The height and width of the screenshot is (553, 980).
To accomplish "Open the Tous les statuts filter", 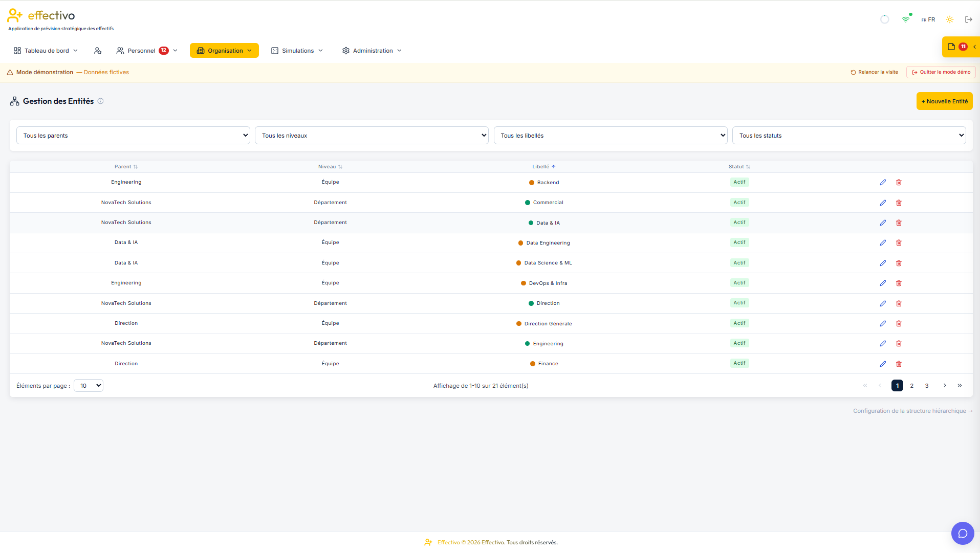I will pyautogui.click(x=849, y=136).
